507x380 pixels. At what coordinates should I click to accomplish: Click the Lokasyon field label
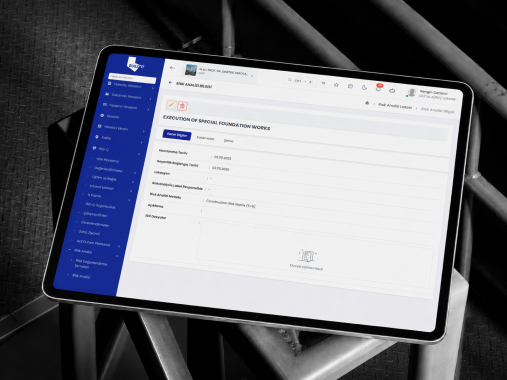click(x=162, y=173)
